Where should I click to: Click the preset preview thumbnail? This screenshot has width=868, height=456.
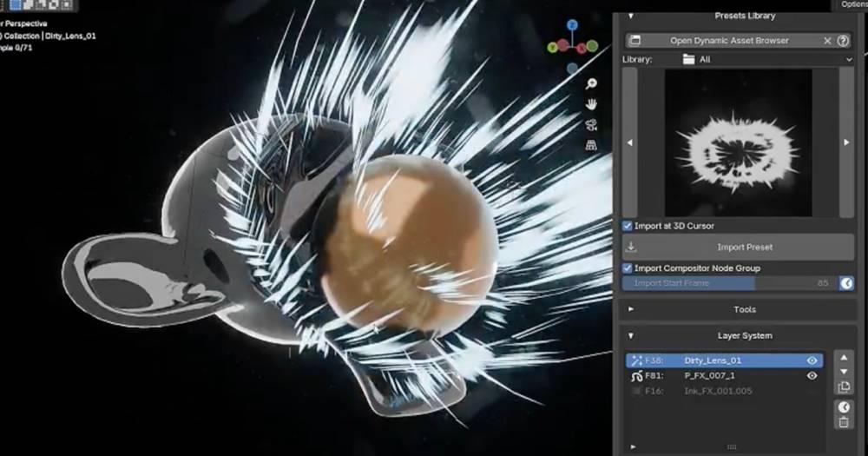coord(738,142)
